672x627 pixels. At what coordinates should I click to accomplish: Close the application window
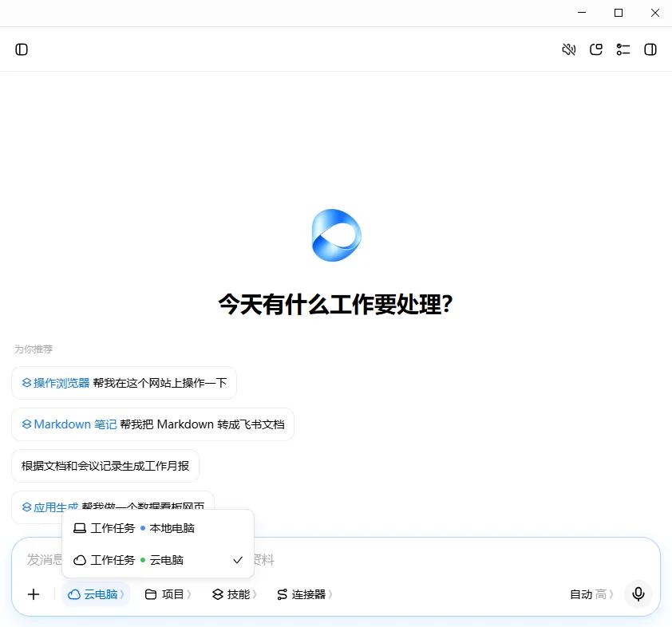655,13
